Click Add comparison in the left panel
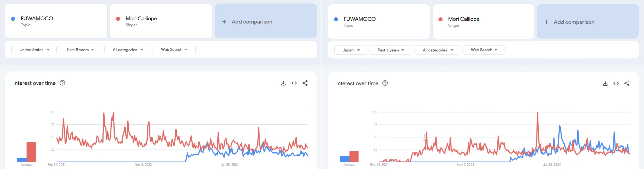The height and width of the screenshot is (169, 644). click(x=266, y=21)
